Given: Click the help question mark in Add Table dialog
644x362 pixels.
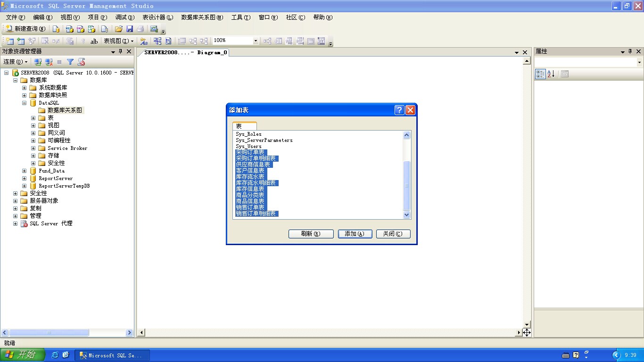Looking at the screenshot, I should [x=399, y=110].
